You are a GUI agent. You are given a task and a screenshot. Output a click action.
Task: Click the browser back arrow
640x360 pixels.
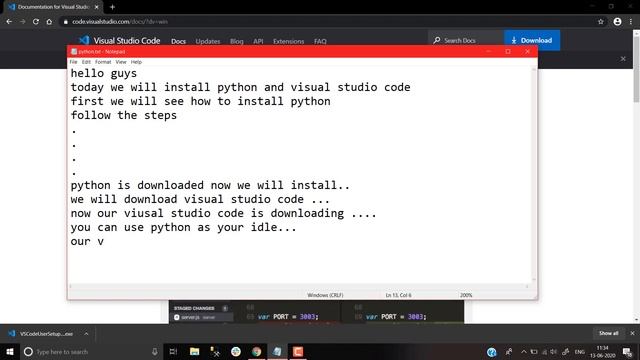[x=9, y=22]
